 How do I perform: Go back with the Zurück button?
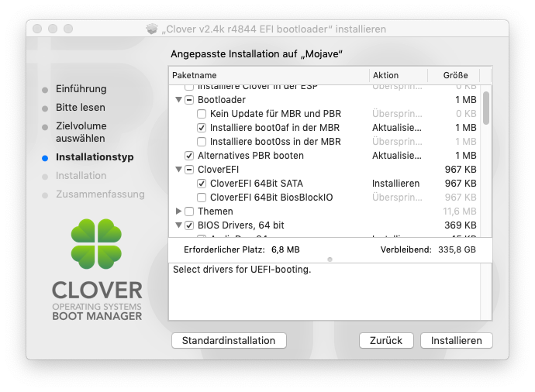click(386, 341)
